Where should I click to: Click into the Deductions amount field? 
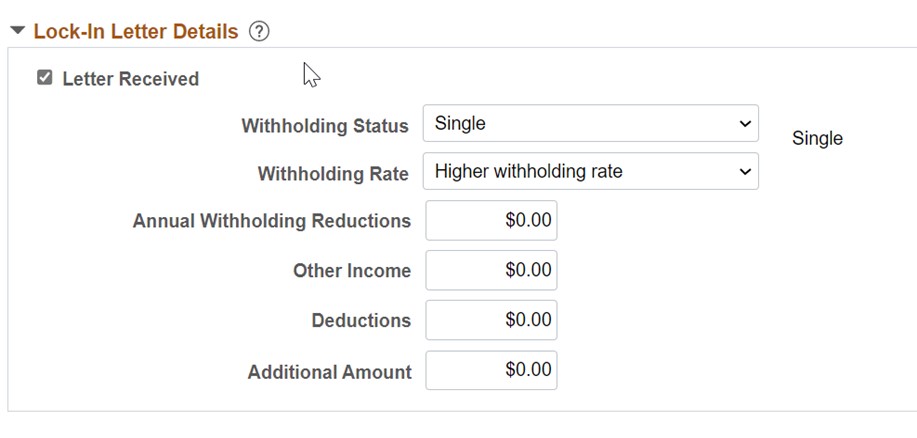[491, 320]
